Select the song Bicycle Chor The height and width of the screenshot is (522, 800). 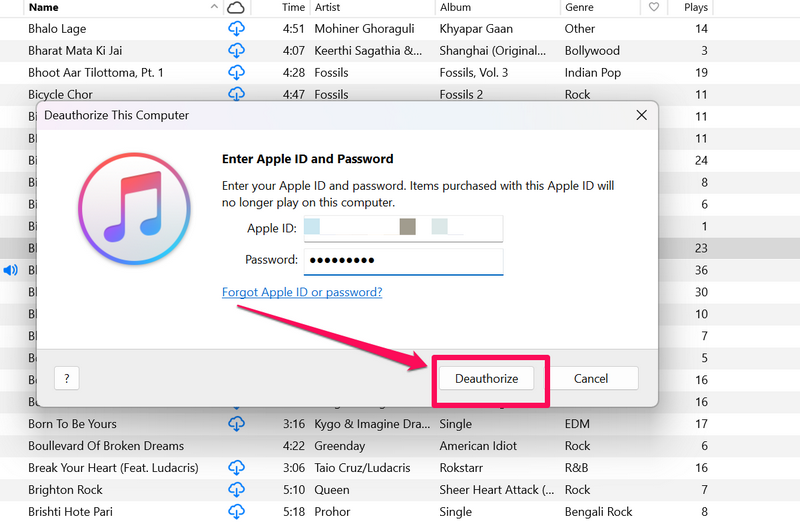[60, 94]
